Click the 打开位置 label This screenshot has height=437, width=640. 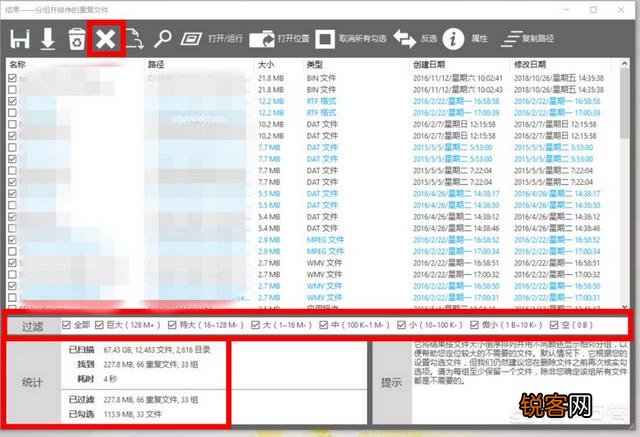293,39
